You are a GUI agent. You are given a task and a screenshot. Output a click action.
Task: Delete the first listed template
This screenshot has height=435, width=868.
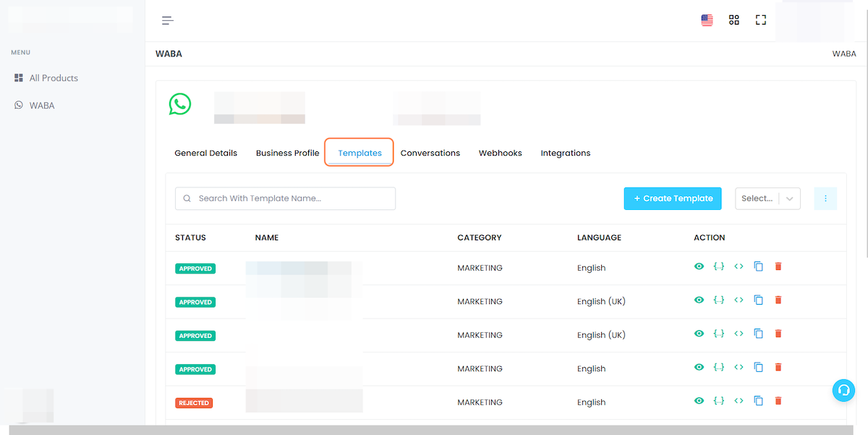point(778,266)
